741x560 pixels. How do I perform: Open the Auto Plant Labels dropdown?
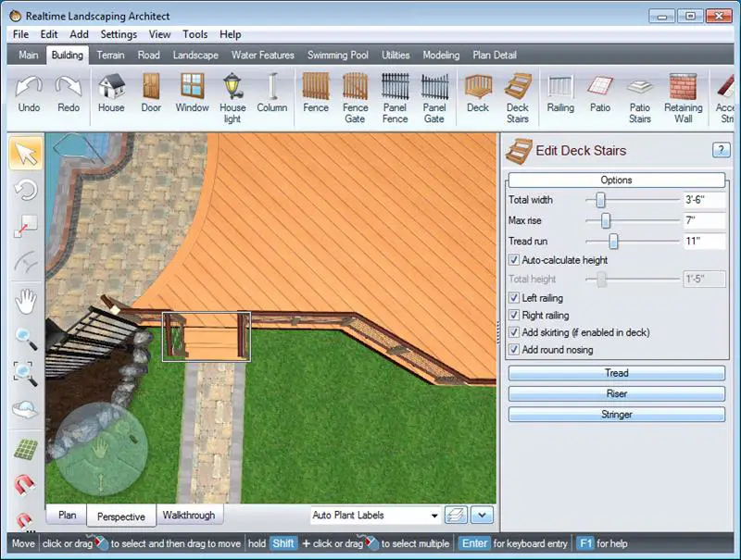point(376,516)
